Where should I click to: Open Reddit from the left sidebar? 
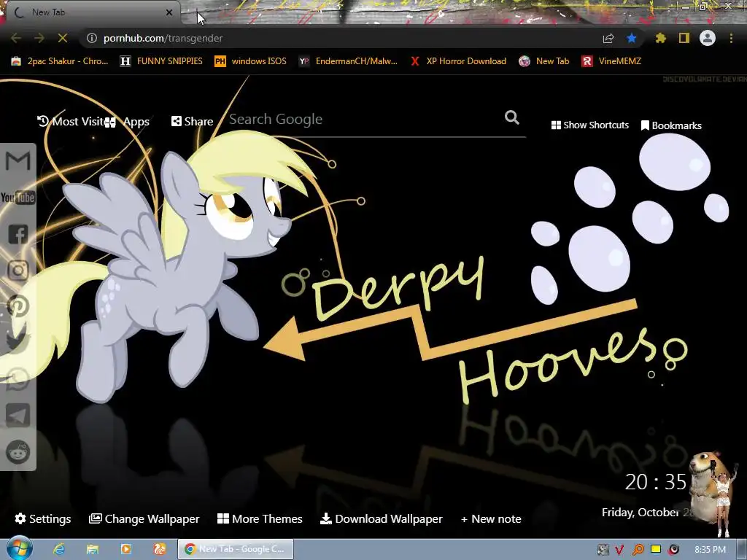point(18,452)
